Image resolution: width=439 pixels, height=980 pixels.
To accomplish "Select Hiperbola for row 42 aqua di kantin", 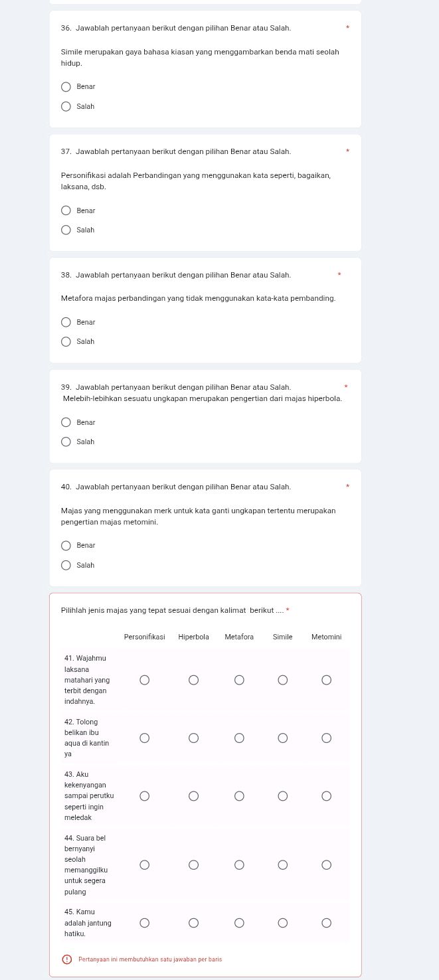I will (193, 738).
